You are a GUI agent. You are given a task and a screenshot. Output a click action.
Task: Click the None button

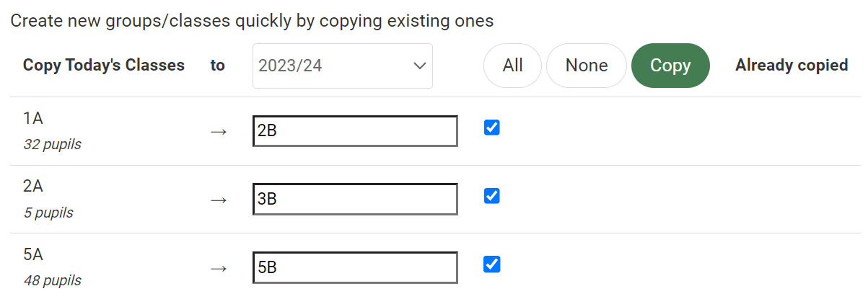pos(586,66)
